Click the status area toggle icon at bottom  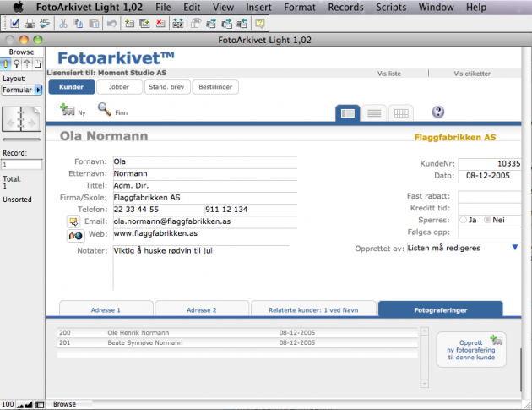pos(40,405)
